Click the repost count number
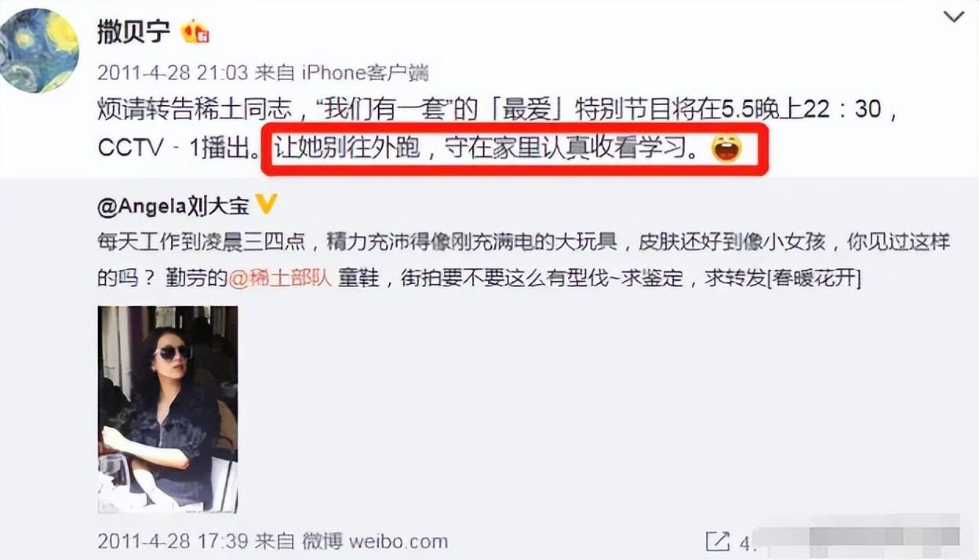The height and width of the screenshot is (560, 979). click(x=747, y=540)
